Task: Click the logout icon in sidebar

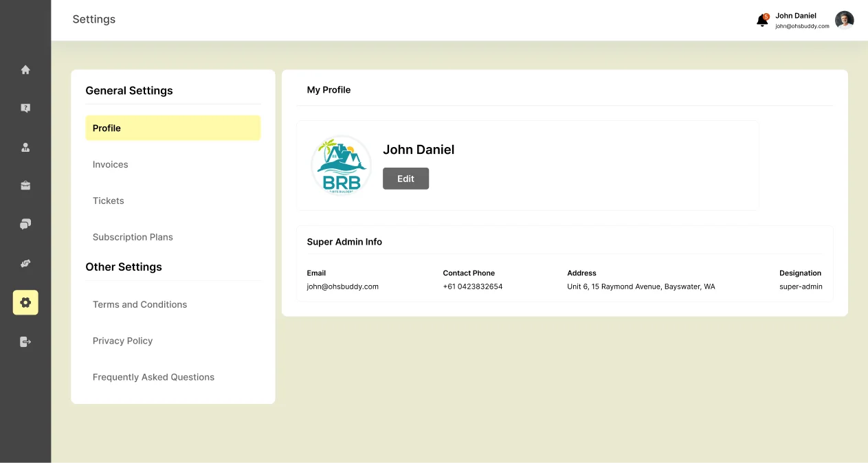Action: 25,341
